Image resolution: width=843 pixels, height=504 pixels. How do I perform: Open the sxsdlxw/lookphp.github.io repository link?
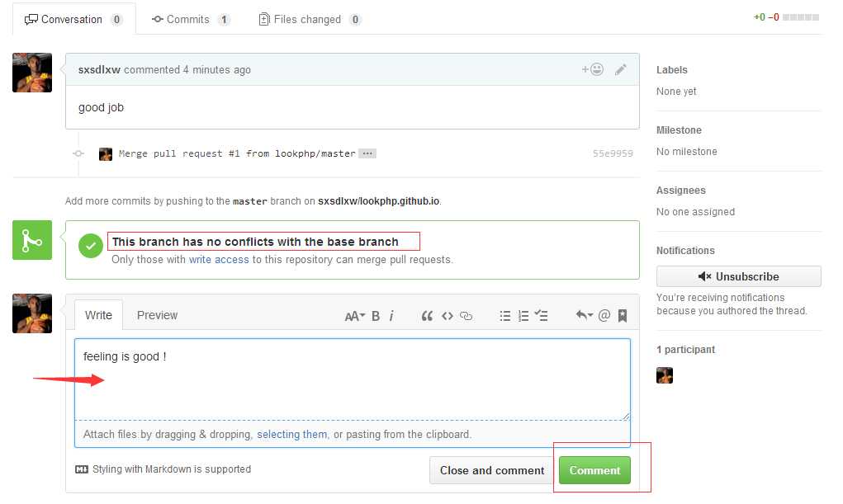pos(378,201)
